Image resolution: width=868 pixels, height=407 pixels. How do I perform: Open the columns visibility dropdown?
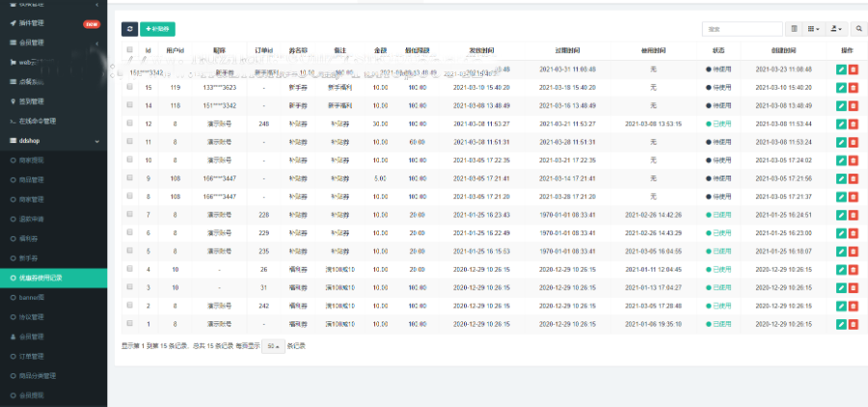[815, 29]
